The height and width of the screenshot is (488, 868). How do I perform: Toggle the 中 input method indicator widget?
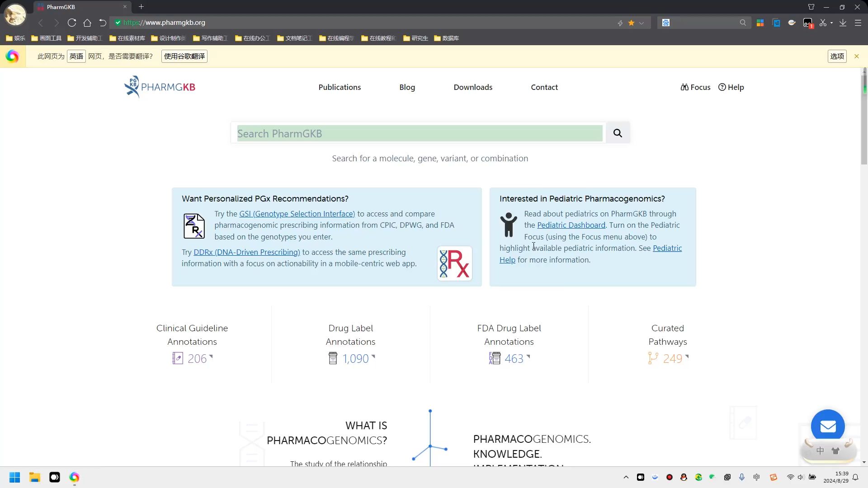(820, 450)
